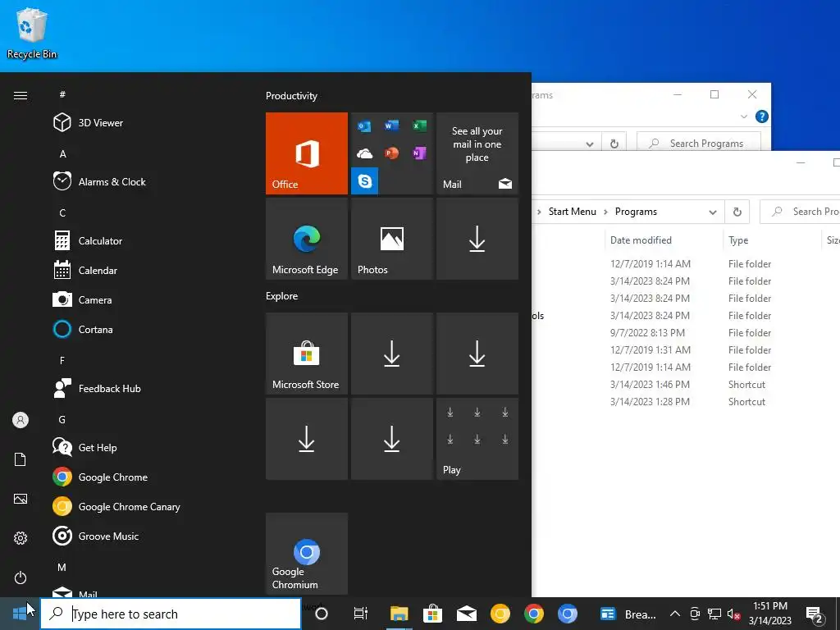
Task: Expand address dropdown in back Explorer window
Action: [x=589, y=144]
